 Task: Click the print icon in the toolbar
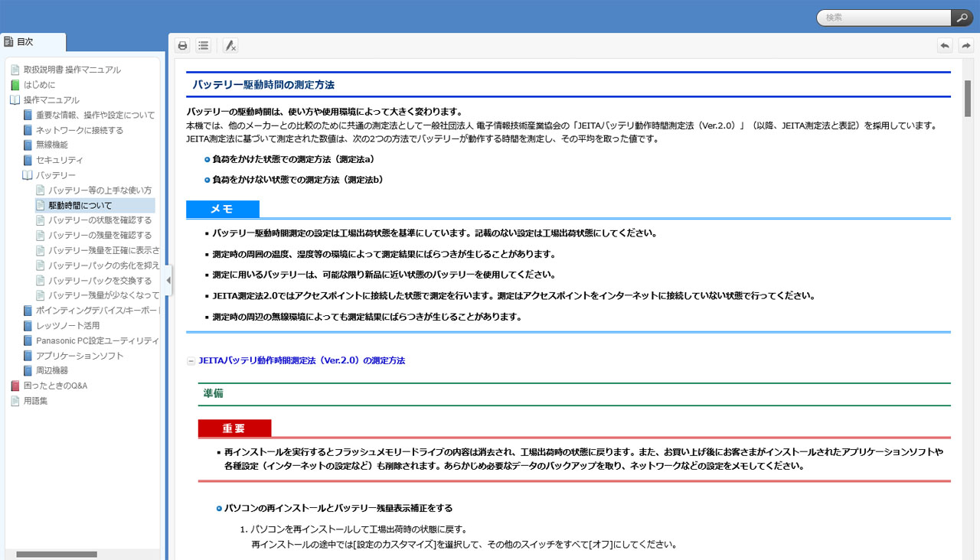pyautogui.click(x=182, y=45)
